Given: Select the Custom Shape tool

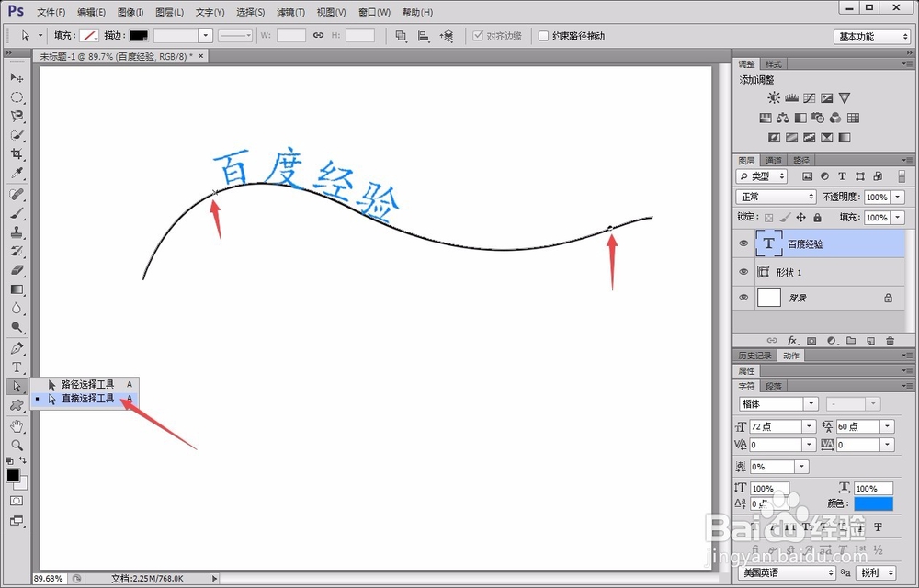Looking at the screenshot, I should pos(17,405).
